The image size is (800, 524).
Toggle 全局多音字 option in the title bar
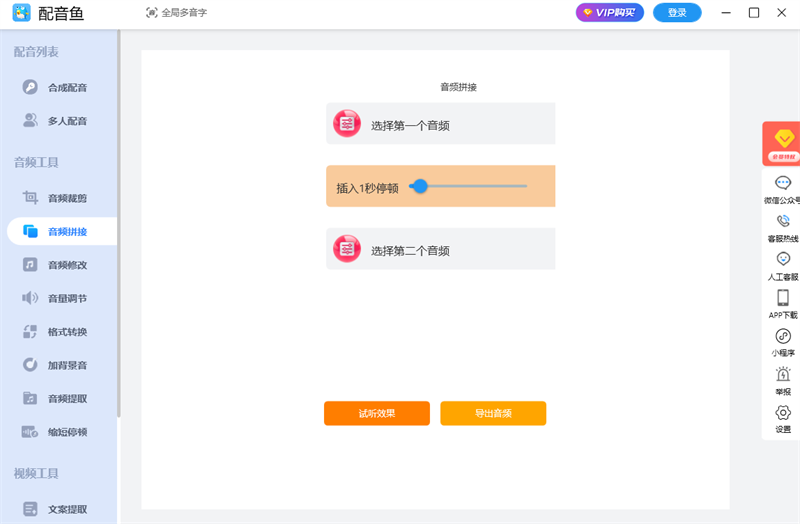177,13
